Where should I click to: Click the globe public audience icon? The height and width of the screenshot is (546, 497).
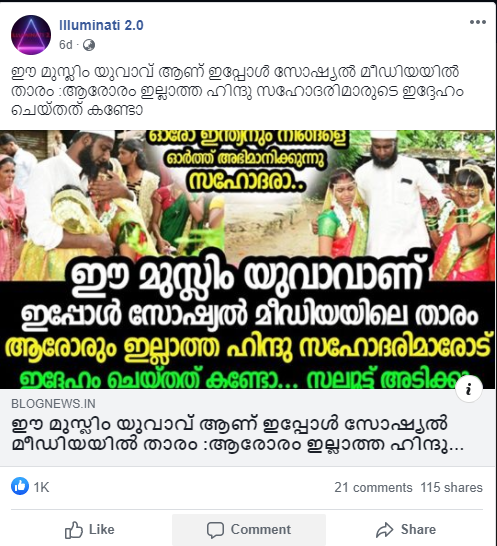point(89,45)
